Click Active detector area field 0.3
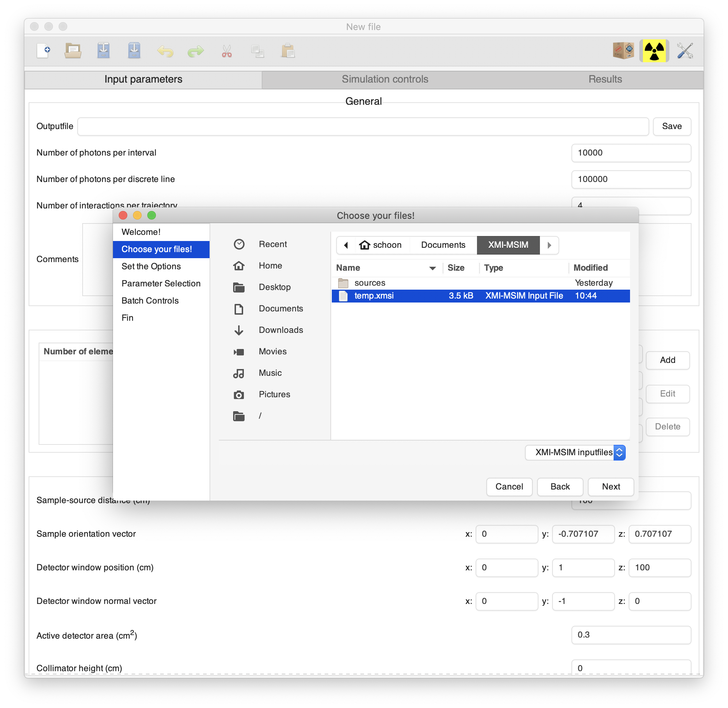This screenshot has height=708, width=728. (631, 635)
